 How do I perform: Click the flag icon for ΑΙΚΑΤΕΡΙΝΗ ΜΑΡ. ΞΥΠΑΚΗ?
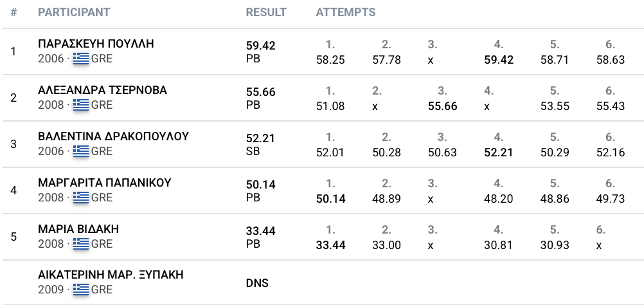click(x=81, y=290)
